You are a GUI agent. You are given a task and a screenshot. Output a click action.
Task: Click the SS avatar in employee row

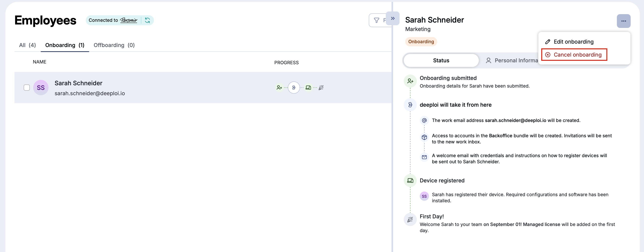pyautogui.click(x=41, y=88)
